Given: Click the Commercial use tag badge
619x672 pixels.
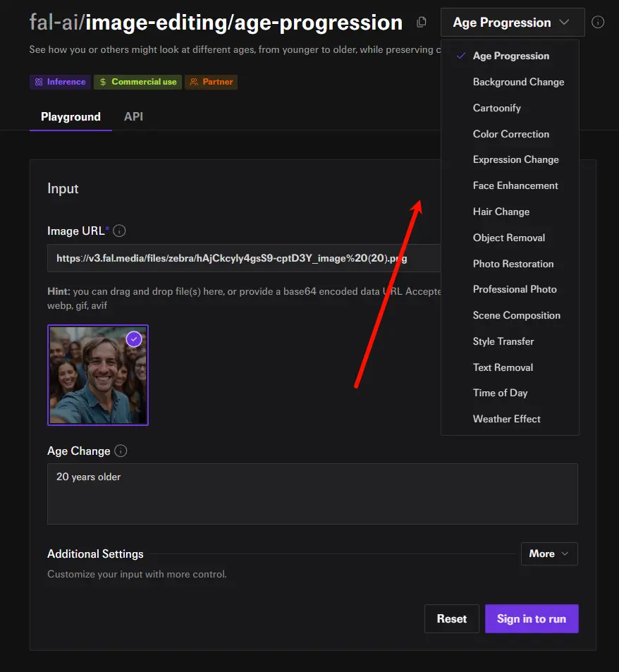Looking at the screenshot, I should pos(137,82).
